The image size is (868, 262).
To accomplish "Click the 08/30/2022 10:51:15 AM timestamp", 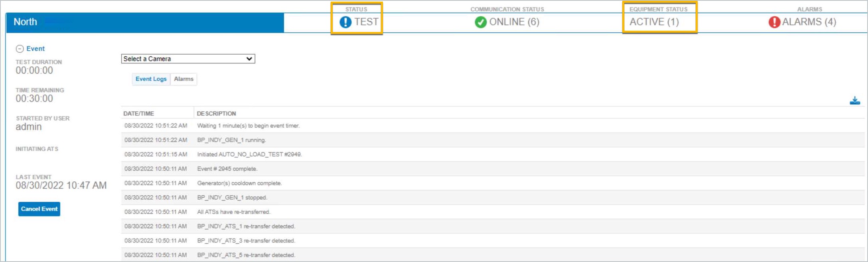I will [156, 154].
